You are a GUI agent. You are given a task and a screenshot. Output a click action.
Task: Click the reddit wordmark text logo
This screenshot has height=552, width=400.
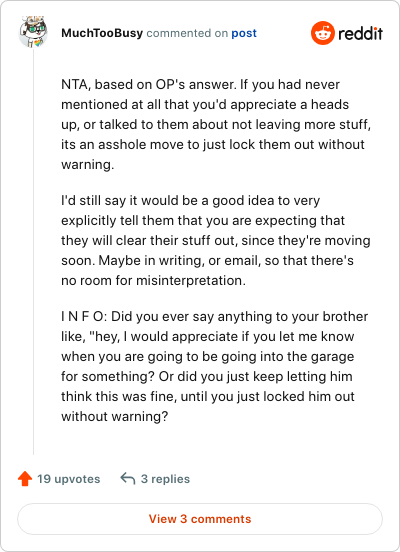(x=360, y=33)
